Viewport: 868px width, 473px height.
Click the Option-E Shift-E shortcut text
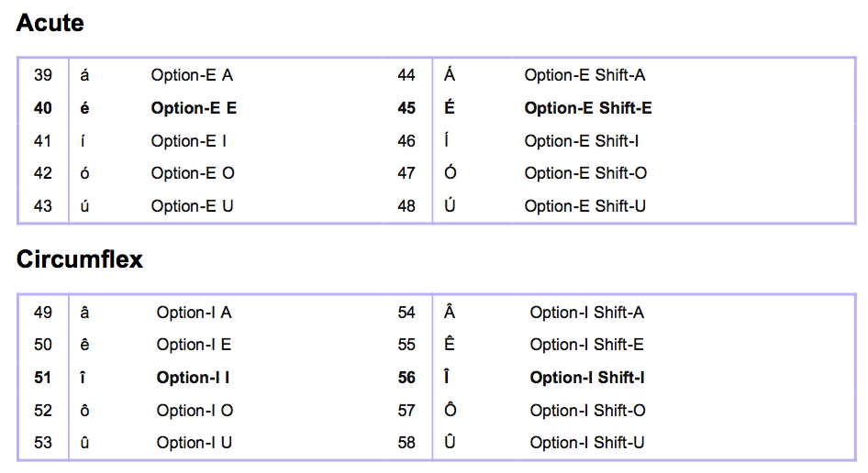click(588, 108)
